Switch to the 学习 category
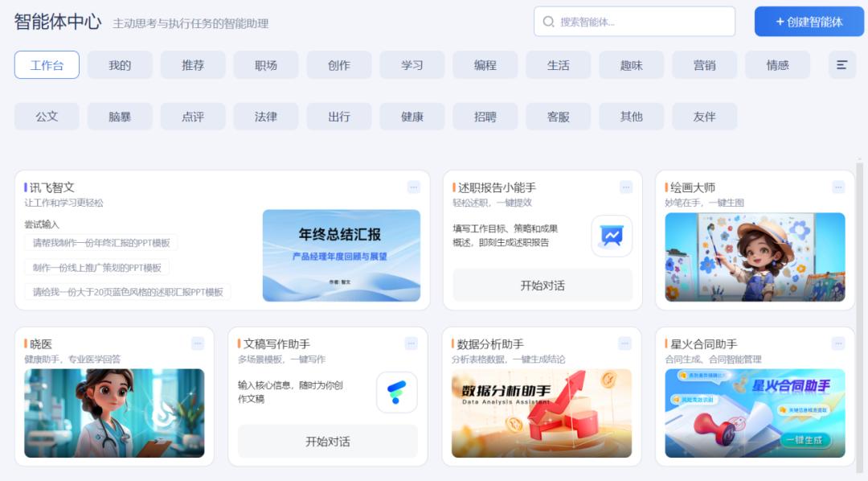Screen dimensions: 868x481 (411, 65)
